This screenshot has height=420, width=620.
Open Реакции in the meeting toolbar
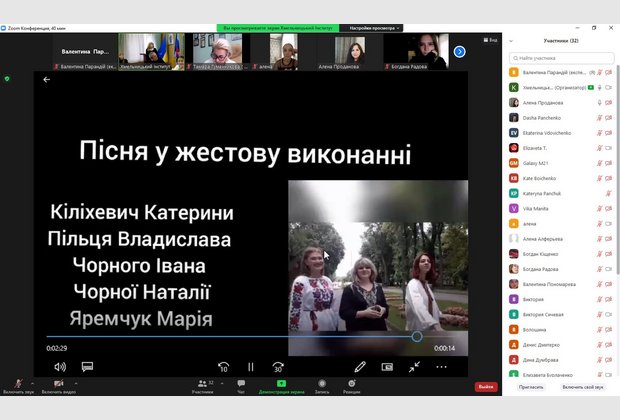[351, 386]
